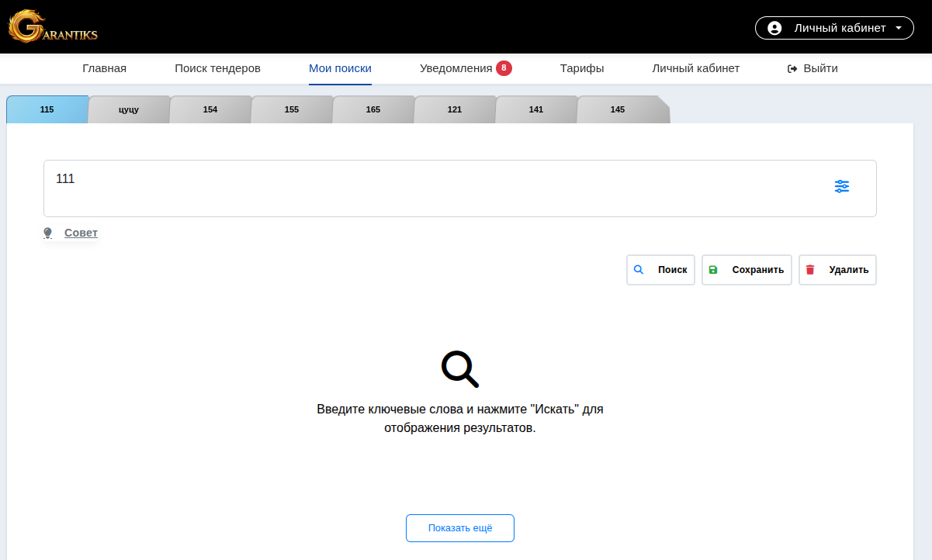This screenshot has width=932, height=560.
Task: Open the Личный кабинет account dropdown
Action: point(834,27)
